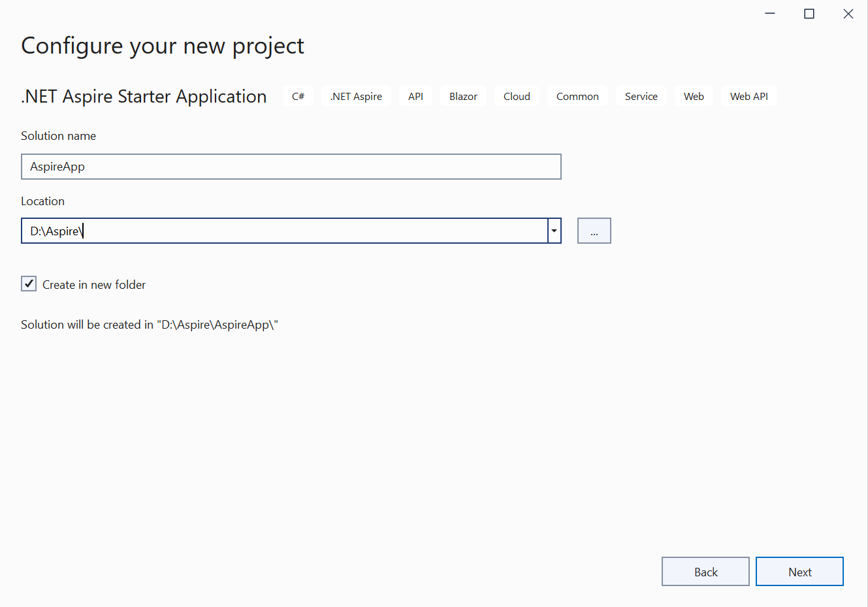Select the Blazor tag
This screenshot has width=868, height=607.
(463, 96)
